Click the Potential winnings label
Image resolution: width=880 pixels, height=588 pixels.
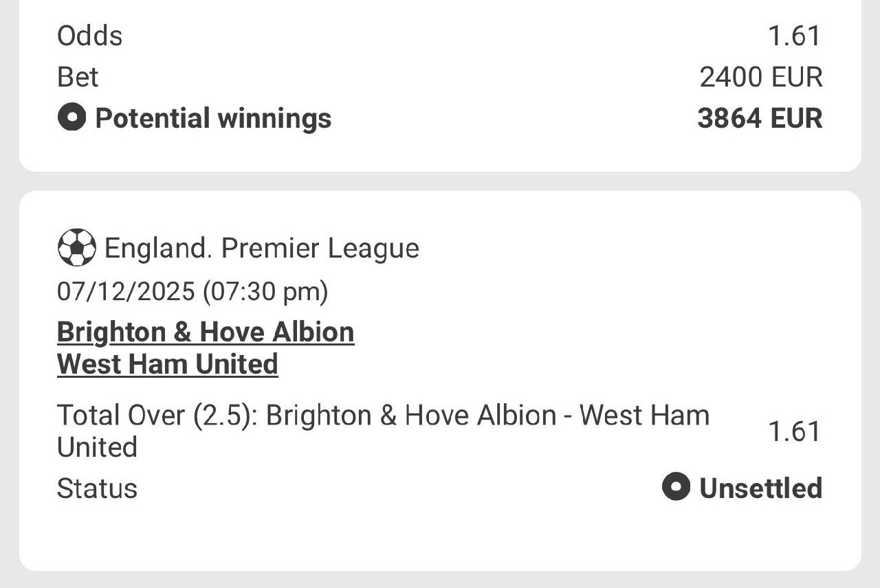coord(213,118)
